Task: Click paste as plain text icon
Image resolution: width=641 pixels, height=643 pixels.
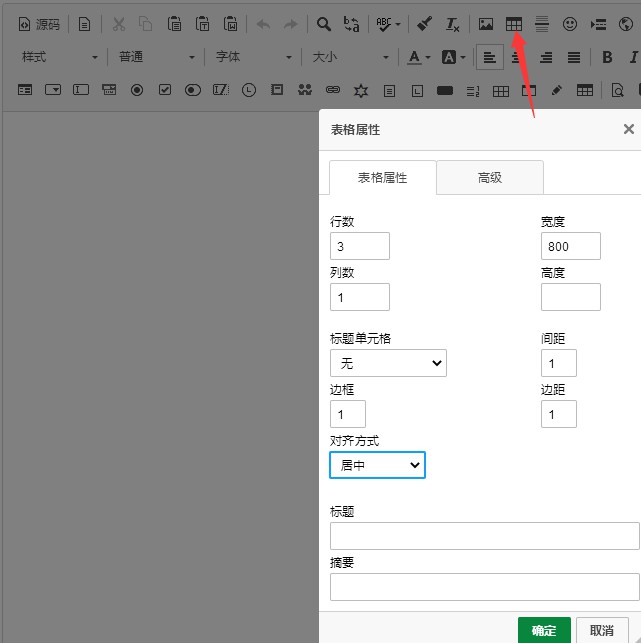Action: pos(203,25)
